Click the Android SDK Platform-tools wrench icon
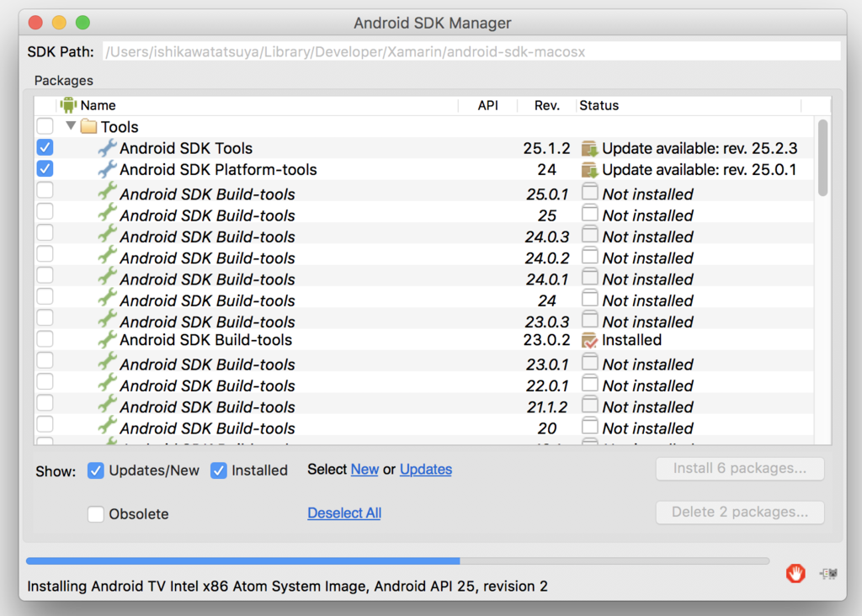This screenshot has width=862, height=616. click(107, 169)
